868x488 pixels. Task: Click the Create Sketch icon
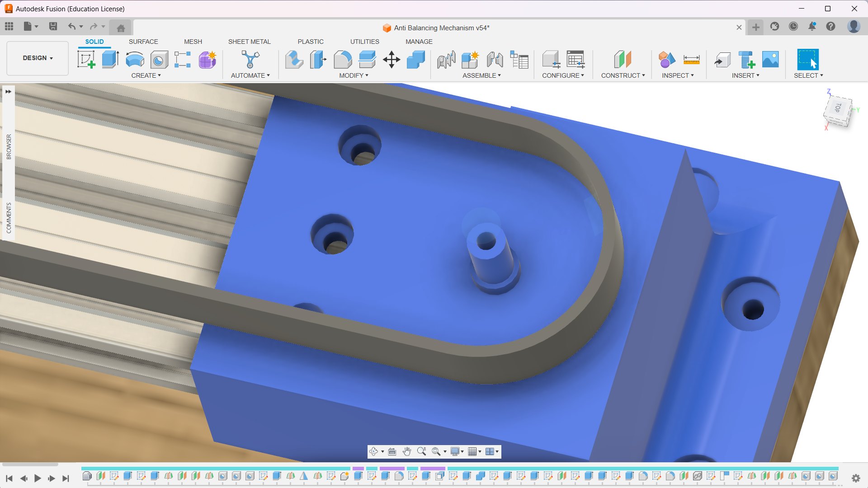pos(86,59)
